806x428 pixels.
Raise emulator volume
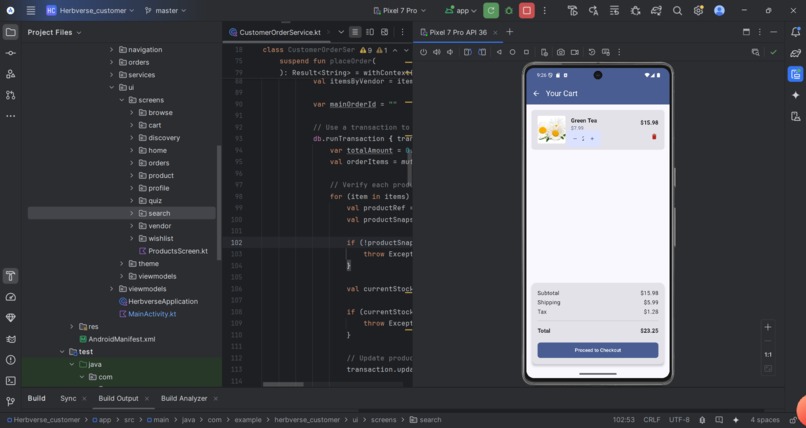coord(436,52)
